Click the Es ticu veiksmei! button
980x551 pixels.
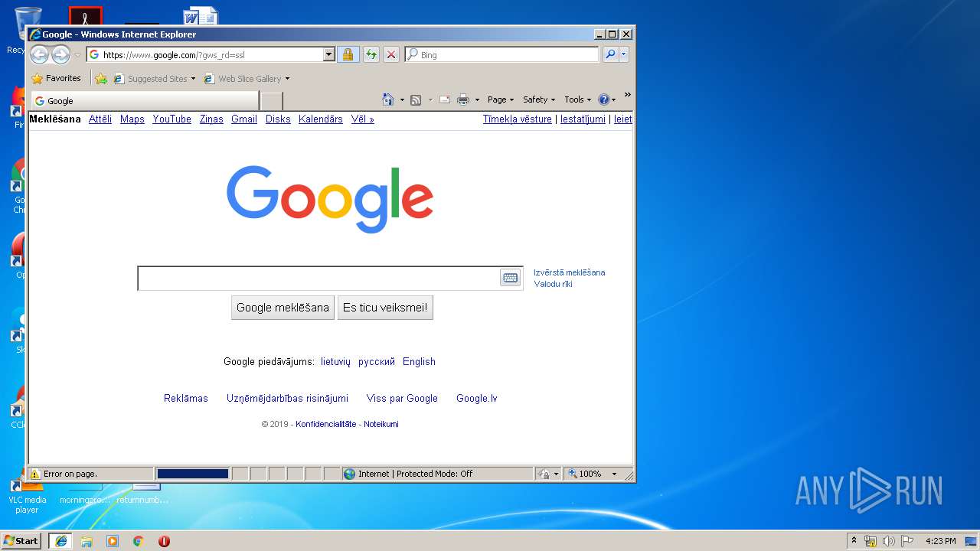click(x=385, y=308)
